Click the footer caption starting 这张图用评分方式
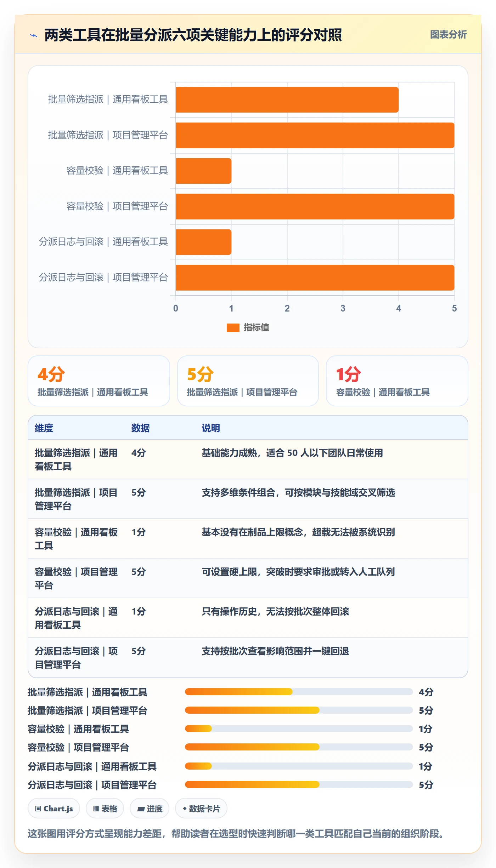The width and height of the screenshot is (496, 868). (237, 834)
